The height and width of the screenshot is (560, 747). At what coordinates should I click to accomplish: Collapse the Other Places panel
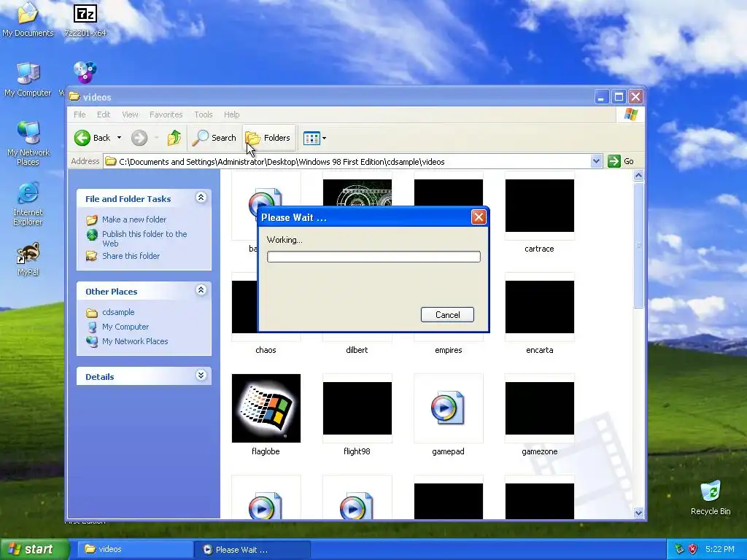click(x=201, y=290)
